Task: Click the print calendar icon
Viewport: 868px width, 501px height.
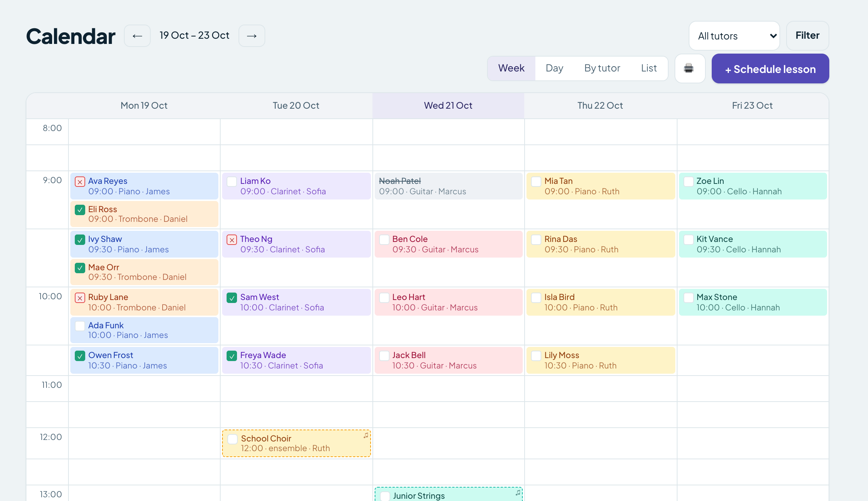Action: 689,68
